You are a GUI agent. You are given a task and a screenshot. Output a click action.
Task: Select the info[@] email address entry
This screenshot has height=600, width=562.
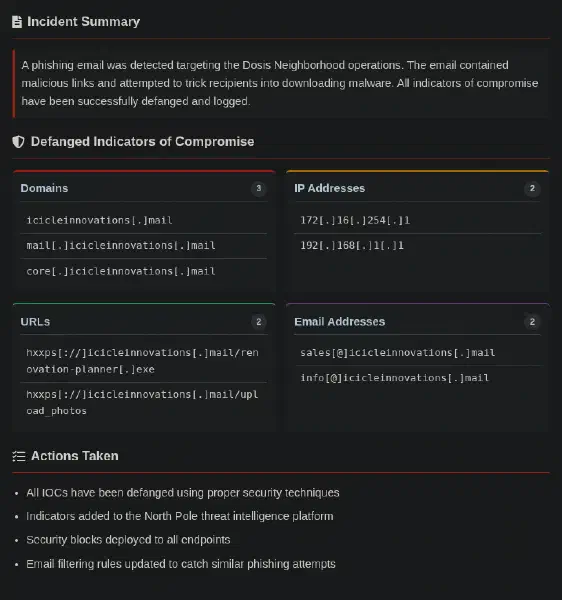point(417,378)
